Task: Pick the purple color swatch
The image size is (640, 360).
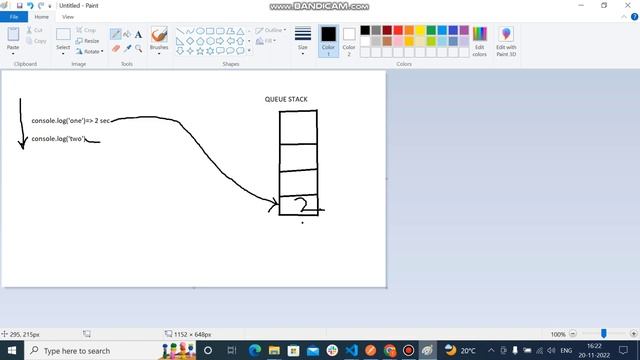Action: [x=464, y=30]
